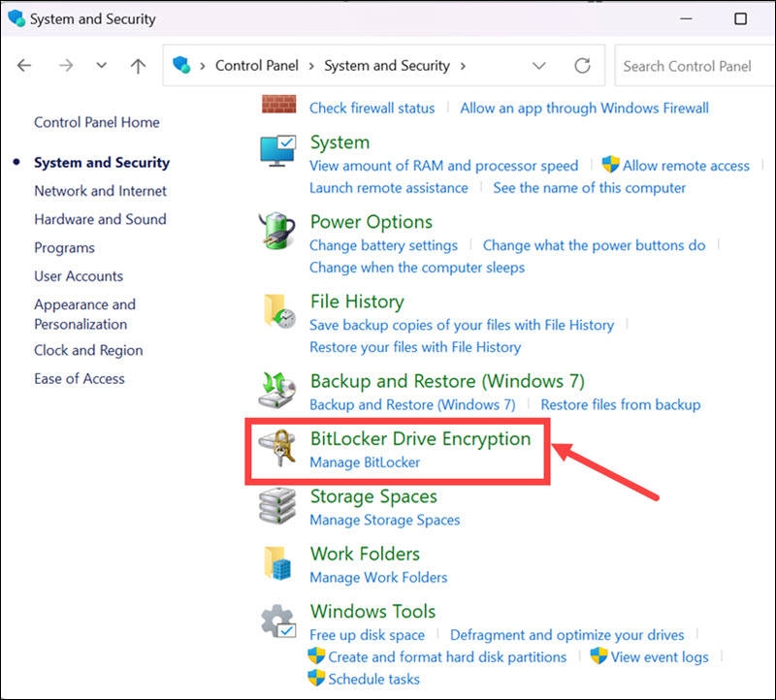The width and height of the screenshot is (776, 700).
Task: Select Control Panel Home in the sidebar
Action: click(x=96, y=122)
